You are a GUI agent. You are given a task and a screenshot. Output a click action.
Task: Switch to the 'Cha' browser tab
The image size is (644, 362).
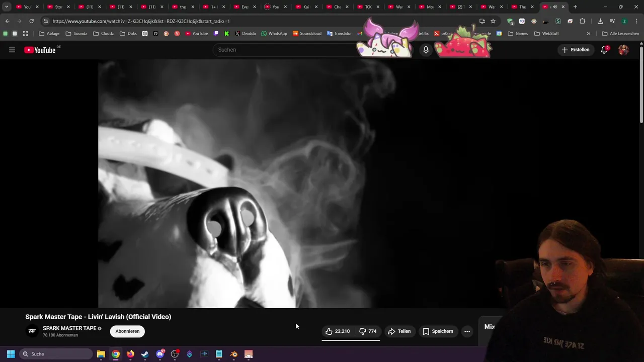pos(337,7)
